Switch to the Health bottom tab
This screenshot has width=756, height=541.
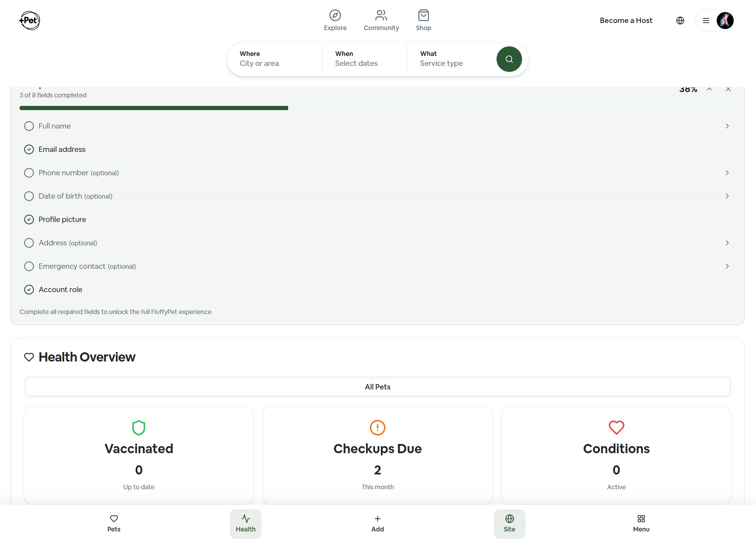245,523
